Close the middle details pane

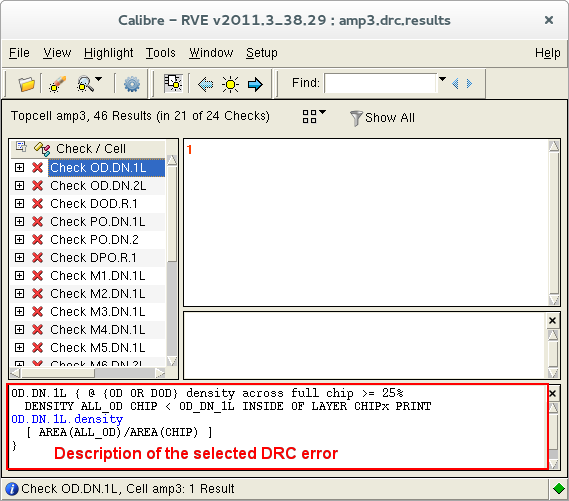pos(552,321)
